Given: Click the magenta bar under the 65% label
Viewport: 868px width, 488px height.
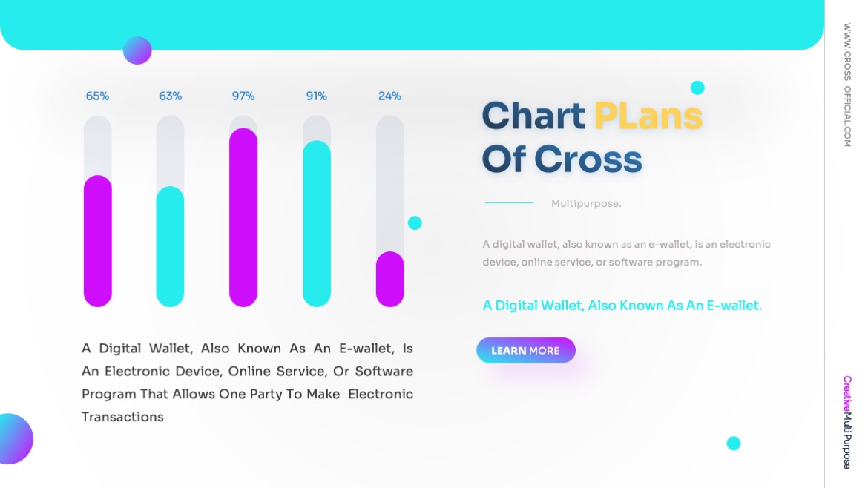Looking at the screenshot, I should click(x=98, y=240).
